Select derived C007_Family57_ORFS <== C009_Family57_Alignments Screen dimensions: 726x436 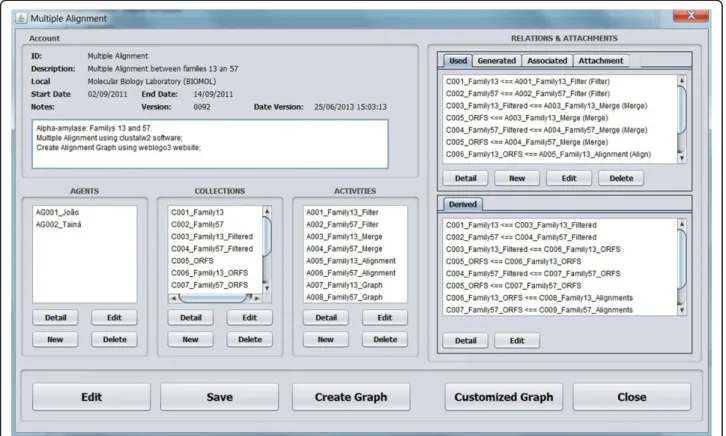click(x=539, y=310)
